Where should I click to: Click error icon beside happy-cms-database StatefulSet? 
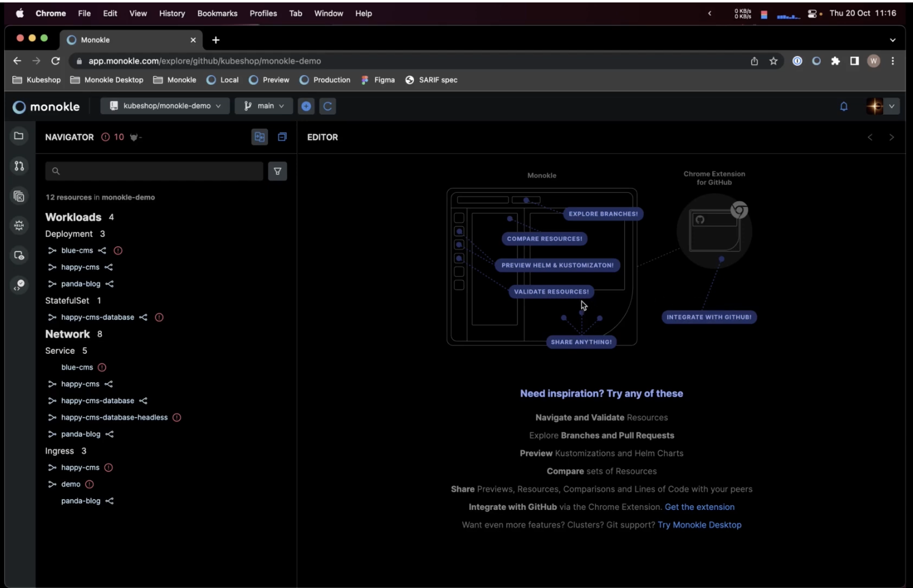[x=159, y=317]
